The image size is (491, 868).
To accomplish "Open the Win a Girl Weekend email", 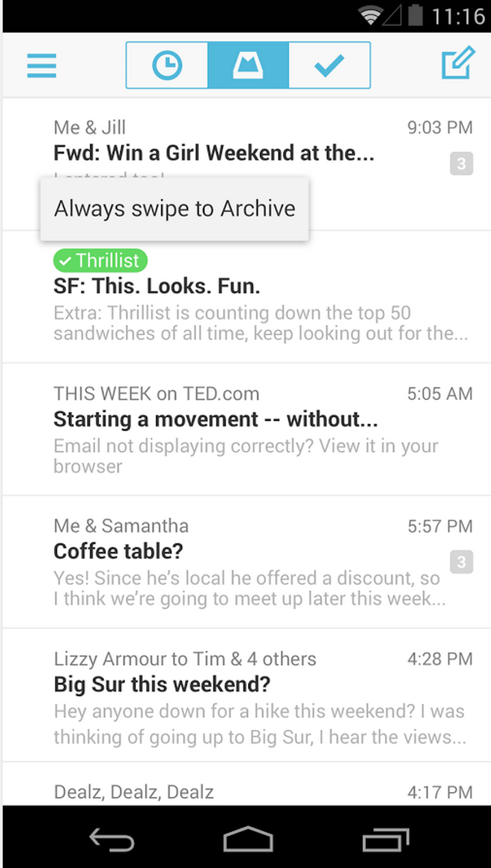I will pos(213,152).
